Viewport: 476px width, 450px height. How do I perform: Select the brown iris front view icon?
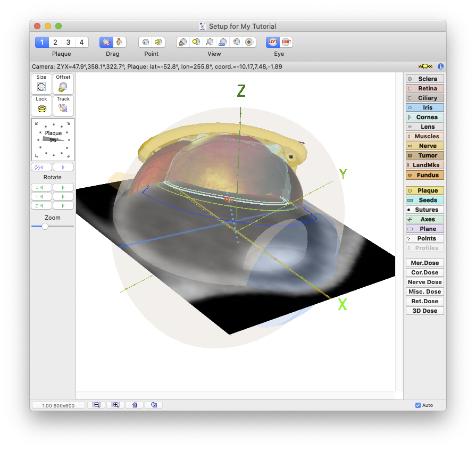coord(249,42)
